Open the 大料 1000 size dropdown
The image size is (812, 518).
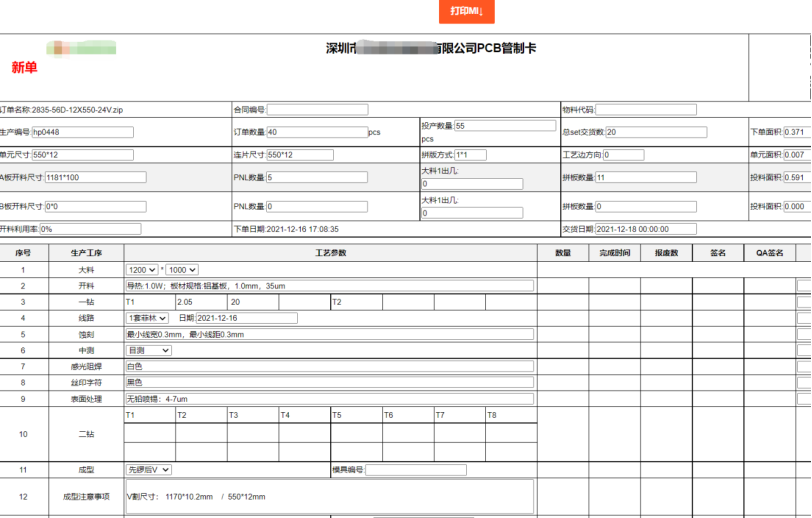pos(182,270)
